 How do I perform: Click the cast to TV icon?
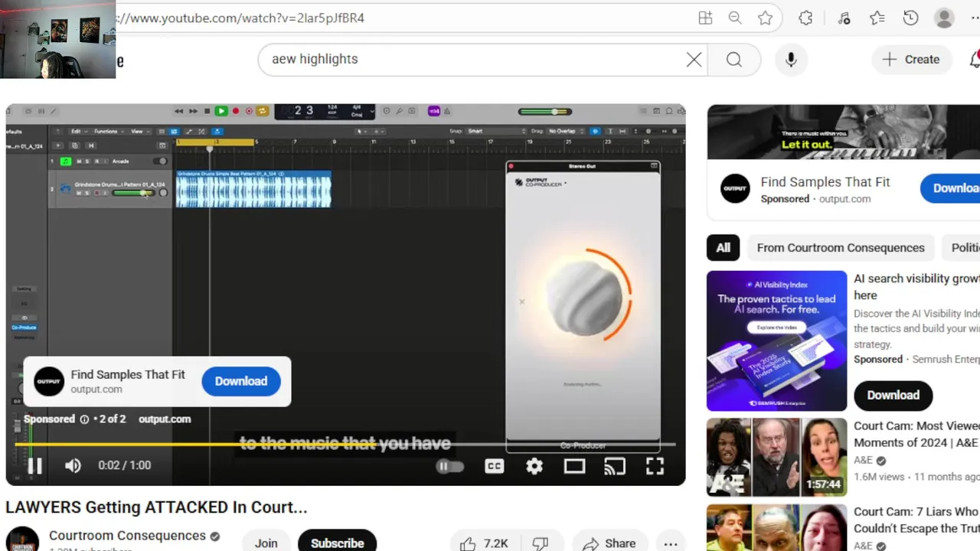[x=615, y=466]
